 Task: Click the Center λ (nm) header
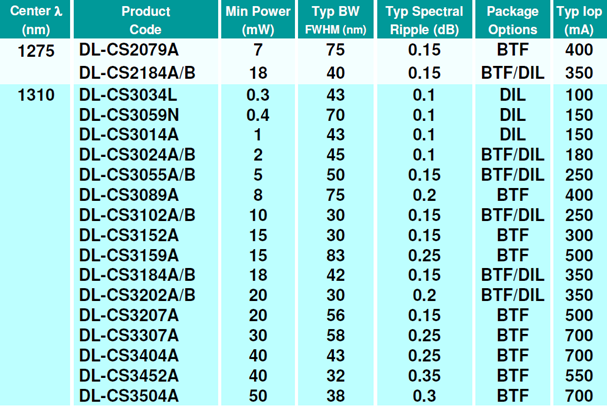click(36, 20)
